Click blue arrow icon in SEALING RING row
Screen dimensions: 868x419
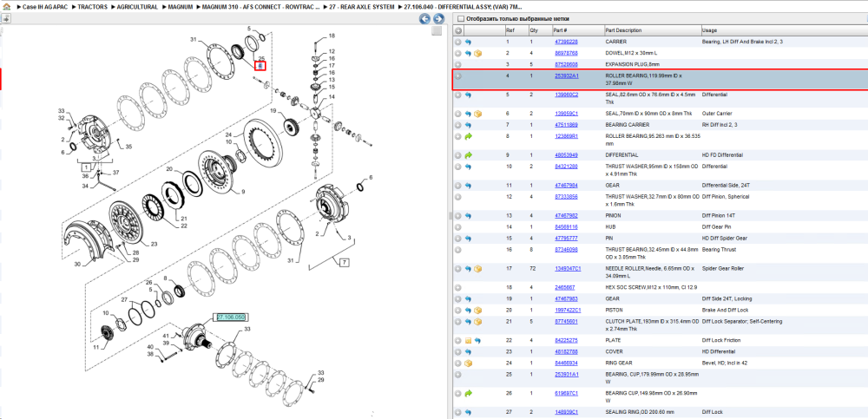click(468, 412)
